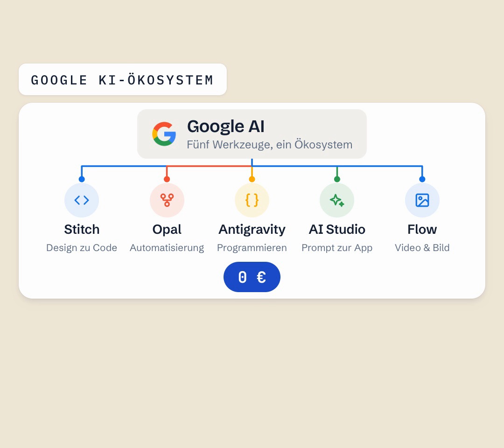
Task: Click the Stitch title
Action: click(82, 230)
